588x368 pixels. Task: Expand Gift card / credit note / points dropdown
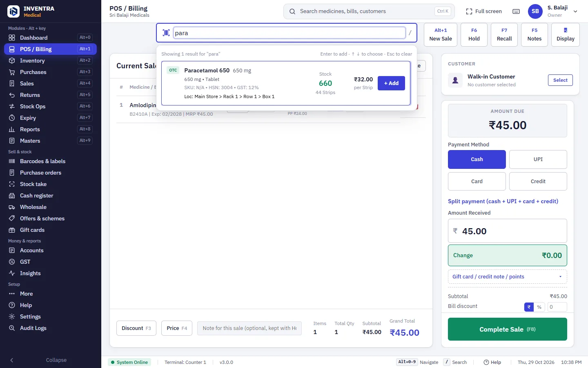(508, 277)
